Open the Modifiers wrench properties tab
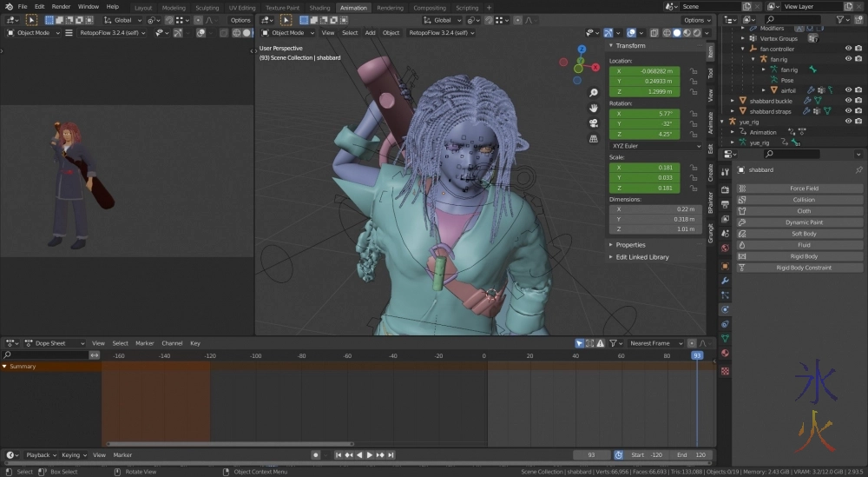Viewport: 868px width, 477px height. click(725, 281)
